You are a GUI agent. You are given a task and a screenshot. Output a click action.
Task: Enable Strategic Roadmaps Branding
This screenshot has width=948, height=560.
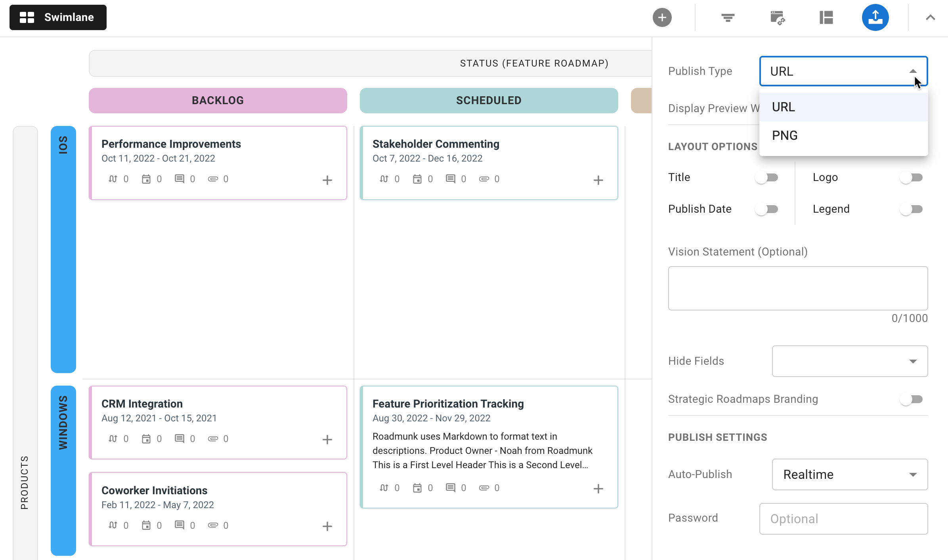pyautogui.click(x=912, y=399)
